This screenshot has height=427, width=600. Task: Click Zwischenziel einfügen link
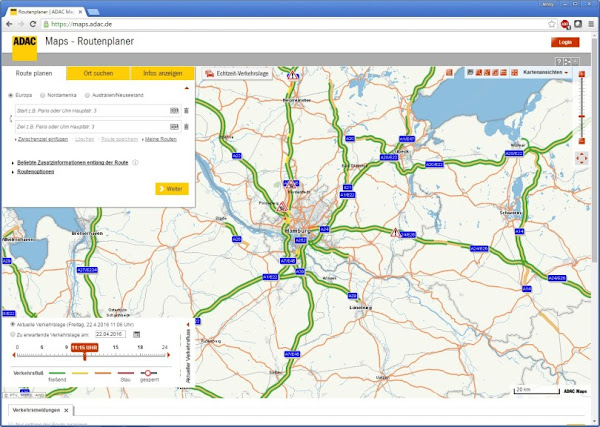coord(43,139)
